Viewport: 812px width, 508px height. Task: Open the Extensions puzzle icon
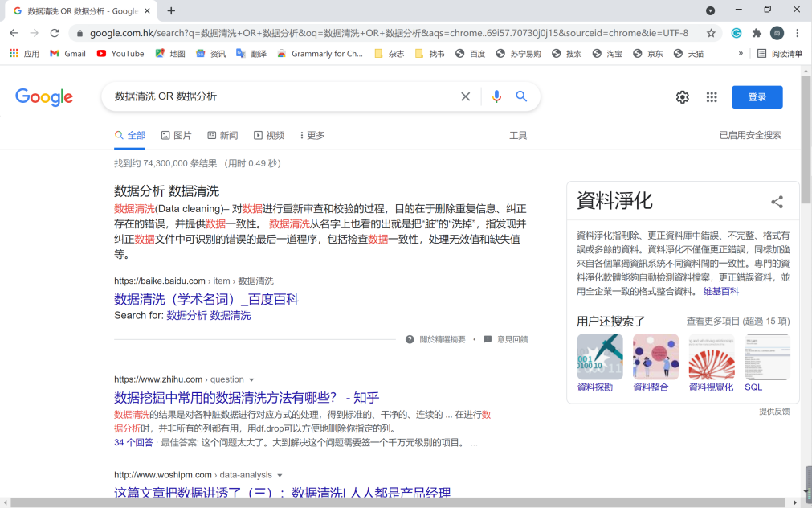(757, 33)
